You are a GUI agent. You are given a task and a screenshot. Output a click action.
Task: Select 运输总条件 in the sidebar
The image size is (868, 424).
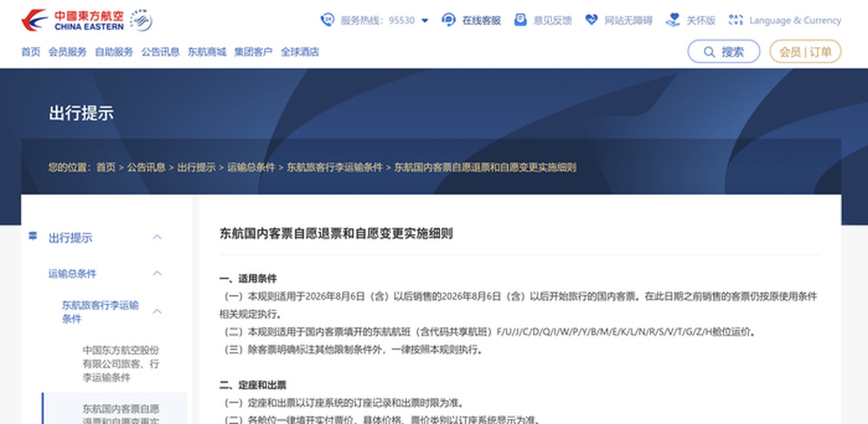[72, 274]
